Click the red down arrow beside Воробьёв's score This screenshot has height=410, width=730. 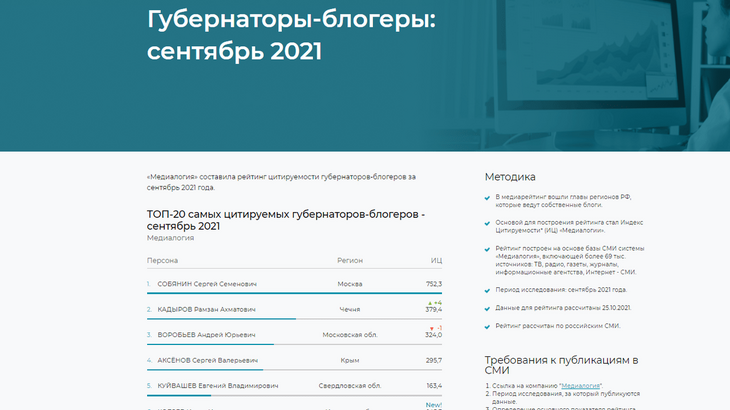[x=431, y=327]
